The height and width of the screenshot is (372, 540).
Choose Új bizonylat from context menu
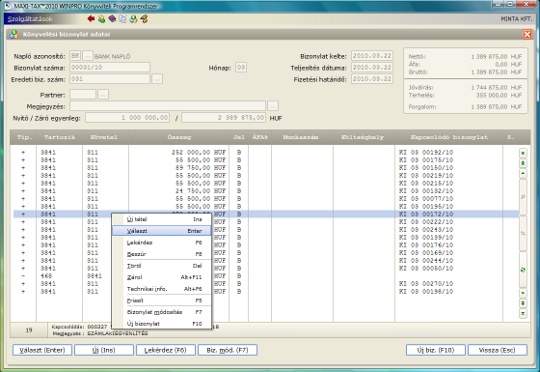point(162,323)
